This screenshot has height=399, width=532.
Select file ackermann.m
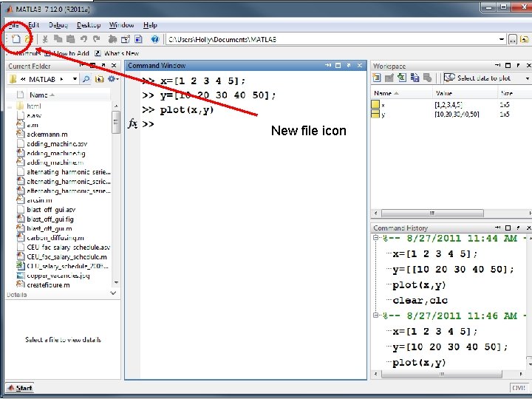47,134
